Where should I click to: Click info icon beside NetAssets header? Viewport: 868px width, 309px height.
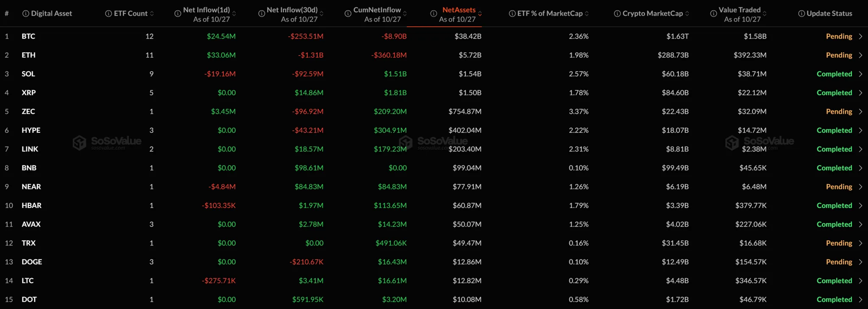(434, 14)
